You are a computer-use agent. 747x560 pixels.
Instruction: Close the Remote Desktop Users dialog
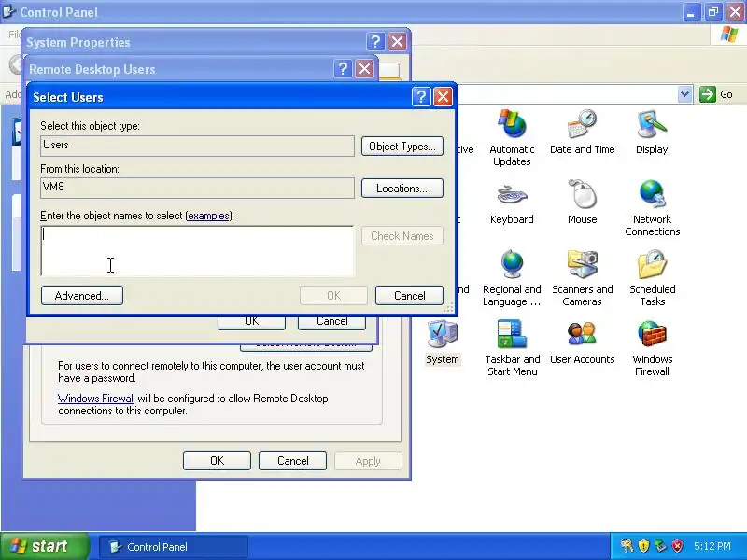(x=364, y=69)
